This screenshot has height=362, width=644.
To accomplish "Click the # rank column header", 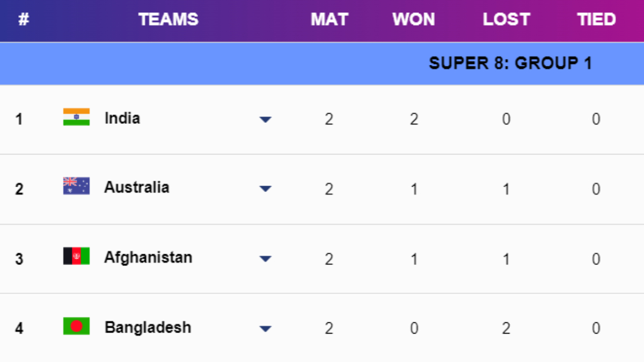I will [23, 20].
